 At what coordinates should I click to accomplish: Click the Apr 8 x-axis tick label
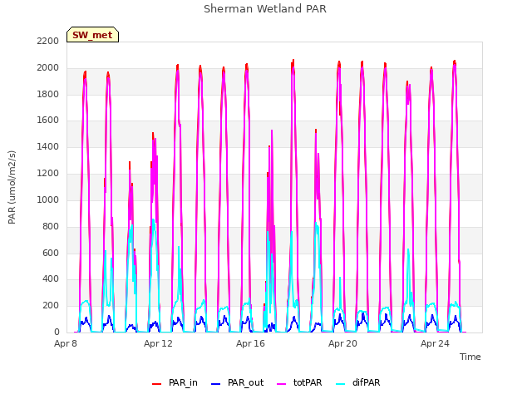[x=66, y=343]
